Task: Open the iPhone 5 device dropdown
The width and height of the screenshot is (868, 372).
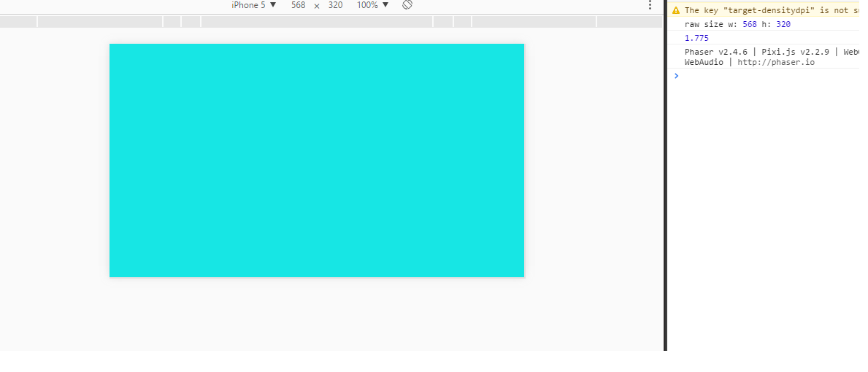Action: click(x=253, y=5)
